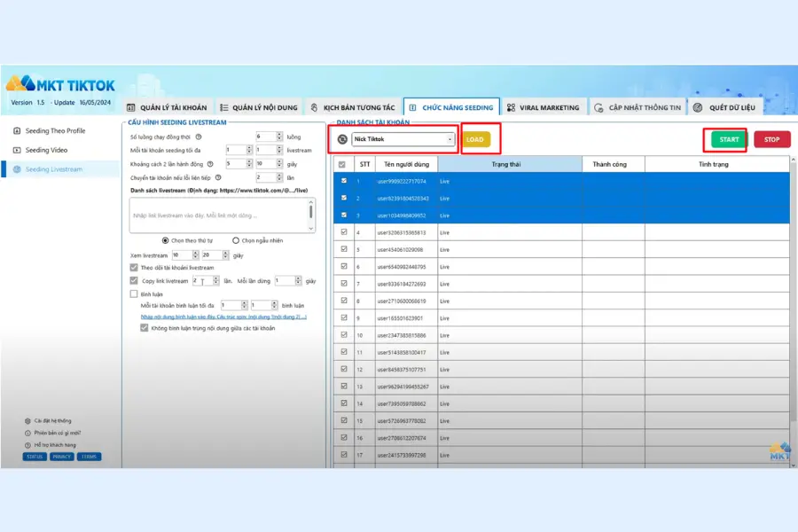This screenshot has width=798, height=532.
Task: Switch to the Viral Marketing tab
Action: 544,107
